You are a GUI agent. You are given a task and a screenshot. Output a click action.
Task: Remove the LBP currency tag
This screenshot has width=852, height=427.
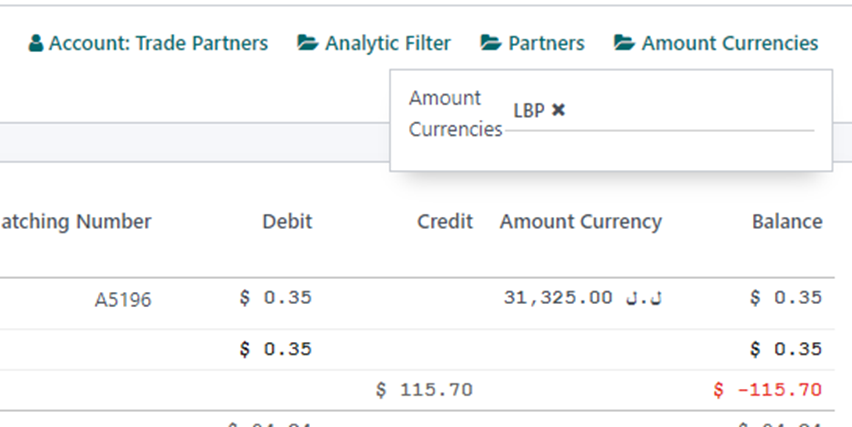(x=558, y=110)
